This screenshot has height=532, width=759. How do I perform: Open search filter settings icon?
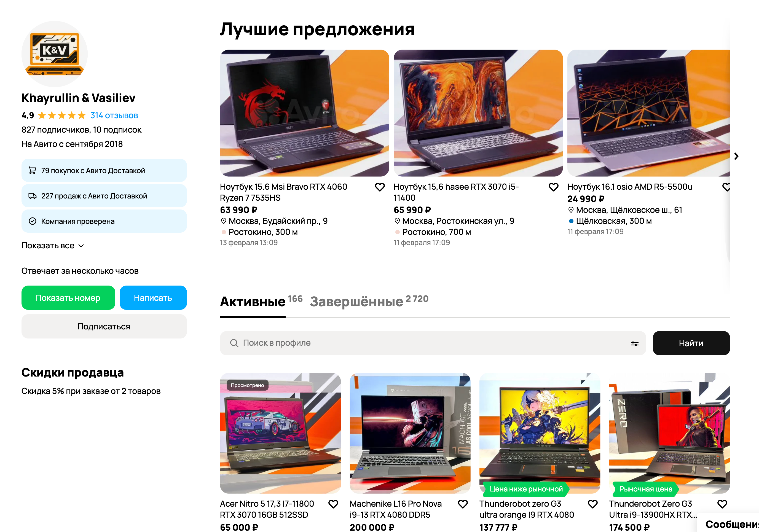coord(634,344)
